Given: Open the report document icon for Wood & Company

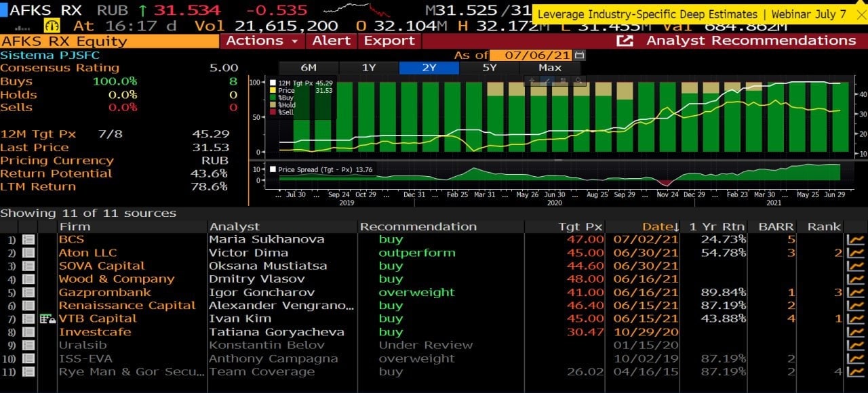Looking at the screenshot, I should click(x=28, y=279).
